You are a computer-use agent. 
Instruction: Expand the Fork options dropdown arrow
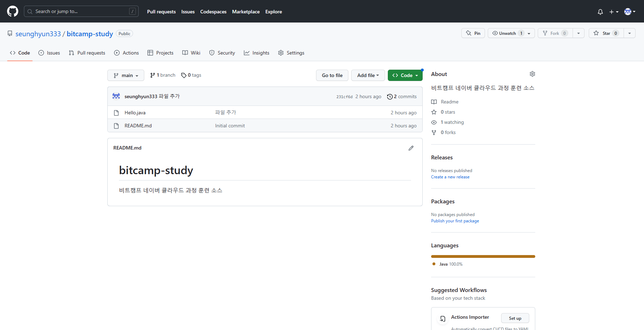[579, 33]
